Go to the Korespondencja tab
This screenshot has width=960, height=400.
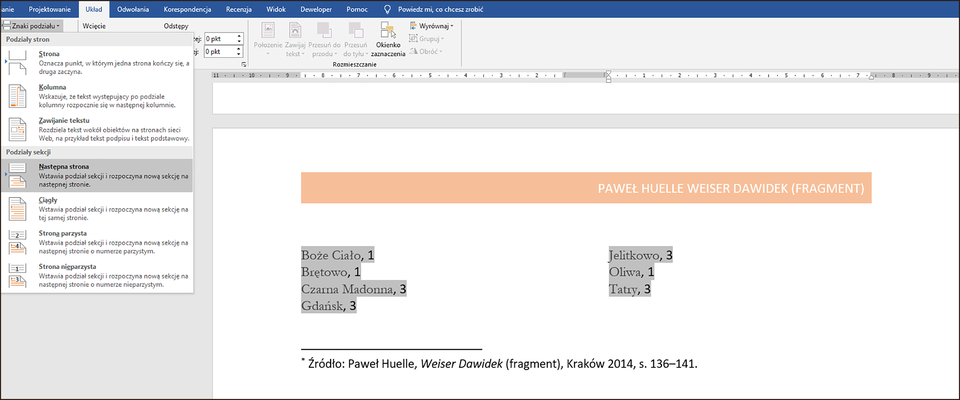click(x=187, y=8)
